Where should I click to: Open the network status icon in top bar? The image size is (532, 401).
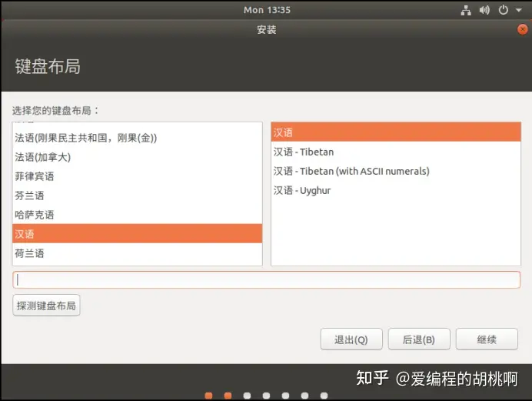466,10
